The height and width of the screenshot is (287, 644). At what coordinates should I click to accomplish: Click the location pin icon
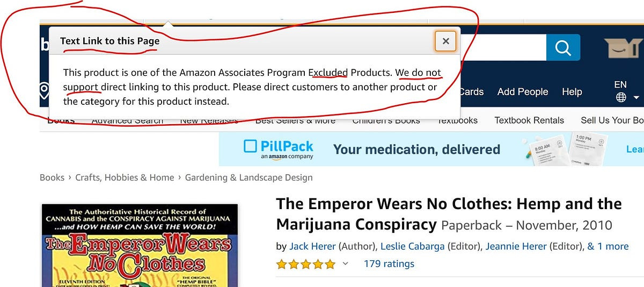45,92
